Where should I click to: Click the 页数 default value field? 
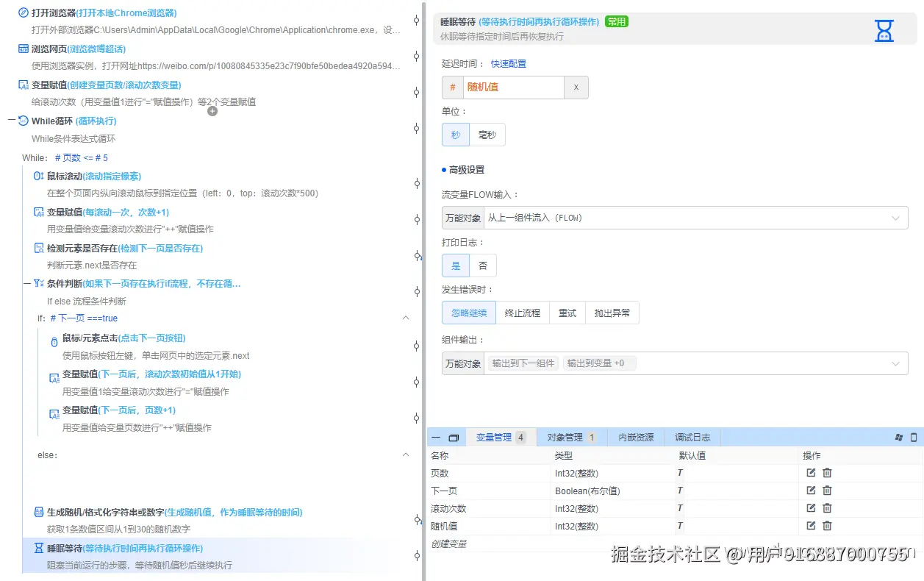tap(737, 473)
